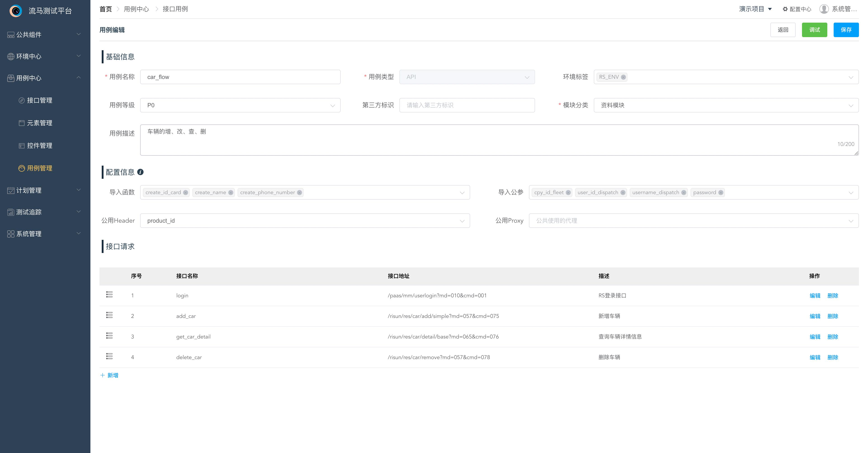Click the 新增 add request link
The image size is (868, 453).
[x=109, y=375]
